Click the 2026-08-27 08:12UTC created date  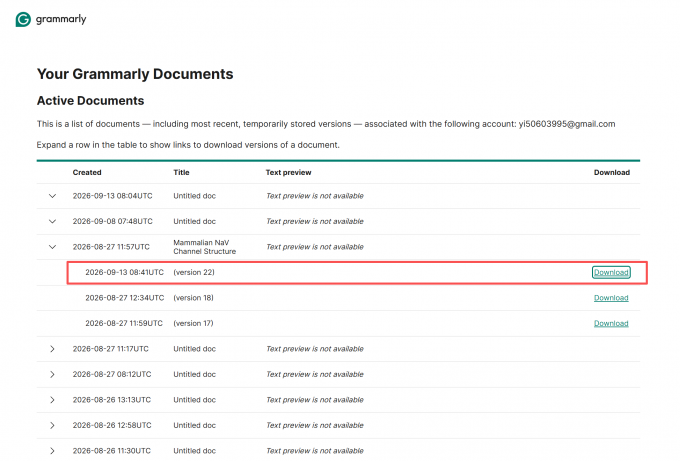pyautogui.click(x=112, y=375)
